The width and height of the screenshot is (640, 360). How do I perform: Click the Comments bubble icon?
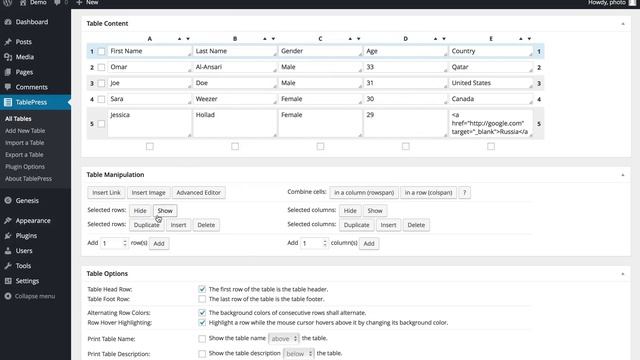pos(8,87)
